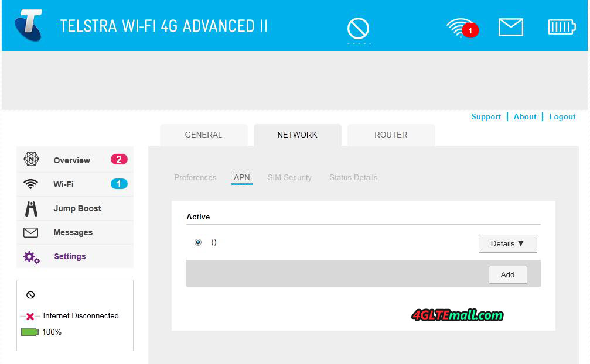This screenshot has height=364, width=590.
Task: Open the SIM Security sub-tab
Action: tap(289, 177)
